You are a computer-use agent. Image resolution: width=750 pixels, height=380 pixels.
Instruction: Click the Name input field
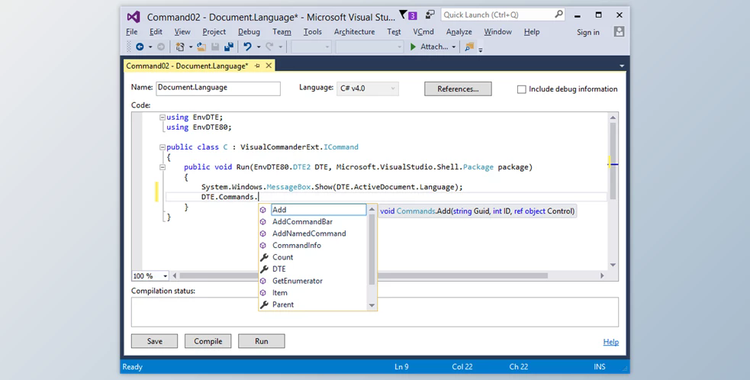point(218,88)
